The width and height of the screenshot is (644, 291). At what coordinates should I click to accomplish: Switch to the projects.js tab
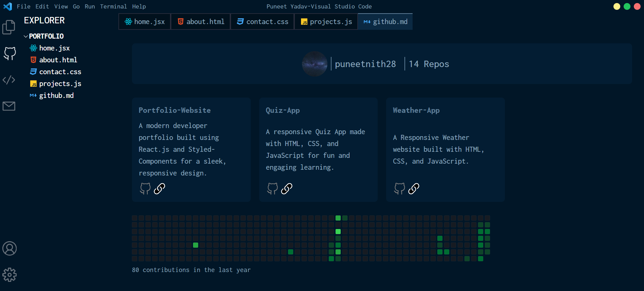(326, 22)
